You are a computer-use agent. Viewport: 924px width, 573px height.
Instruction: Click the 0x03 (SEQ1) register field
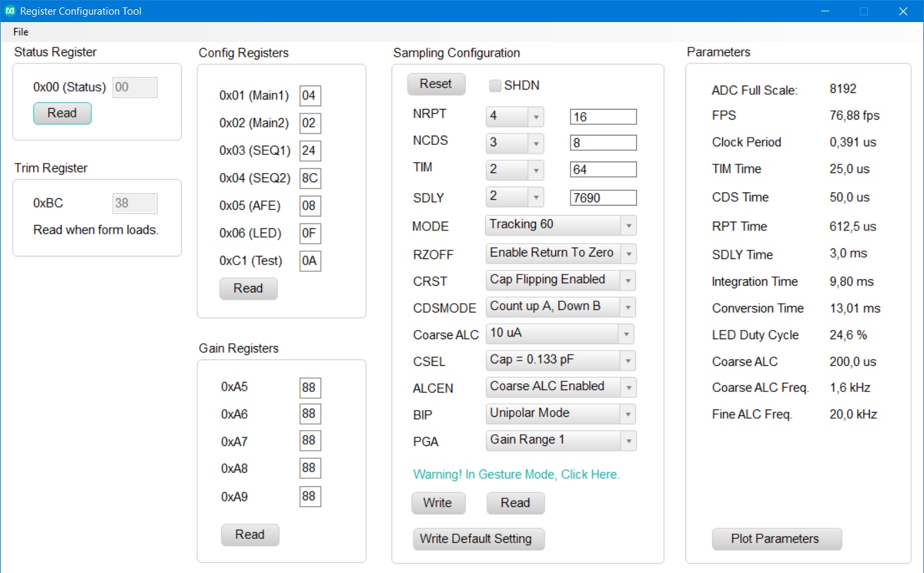pyautogui.click(x=310, y=151)
